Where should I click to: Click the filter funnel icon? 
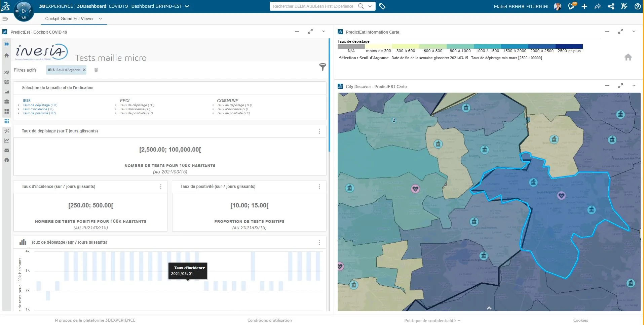point(323,67)
